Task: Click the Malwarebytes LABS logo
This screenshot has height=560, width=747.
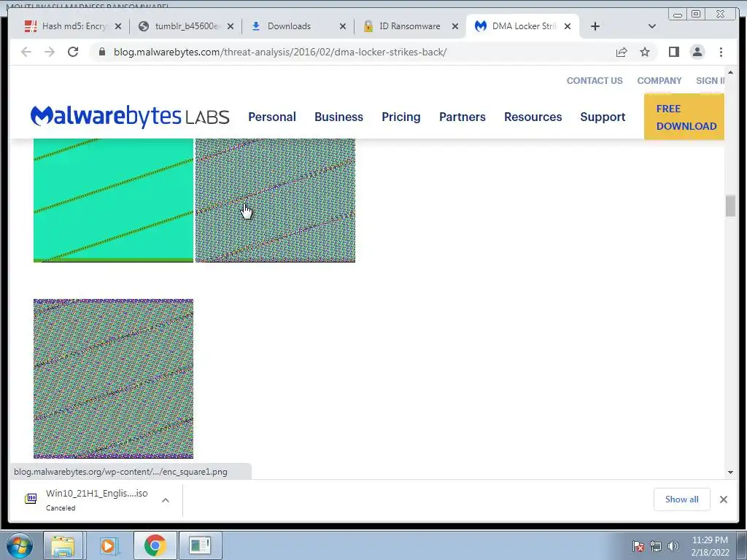Action: (x=130, y=116)
